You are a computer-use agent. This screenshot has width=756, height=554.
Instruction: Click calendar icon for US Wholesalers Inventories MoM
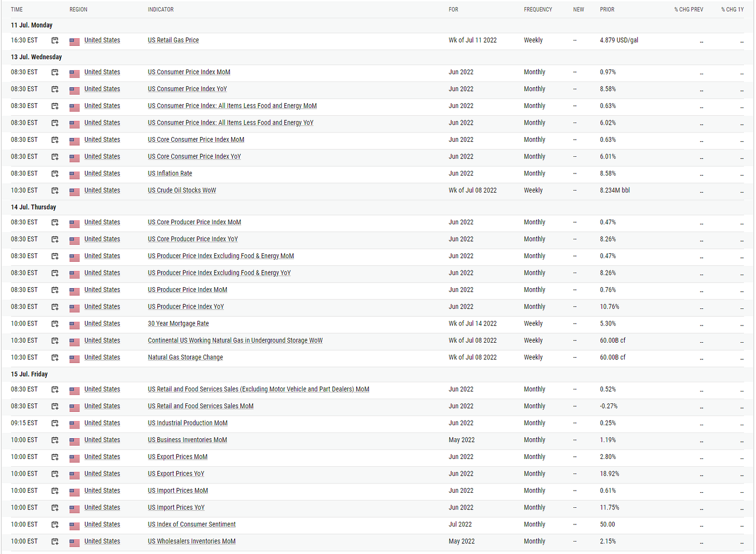[x=55, y=542]
